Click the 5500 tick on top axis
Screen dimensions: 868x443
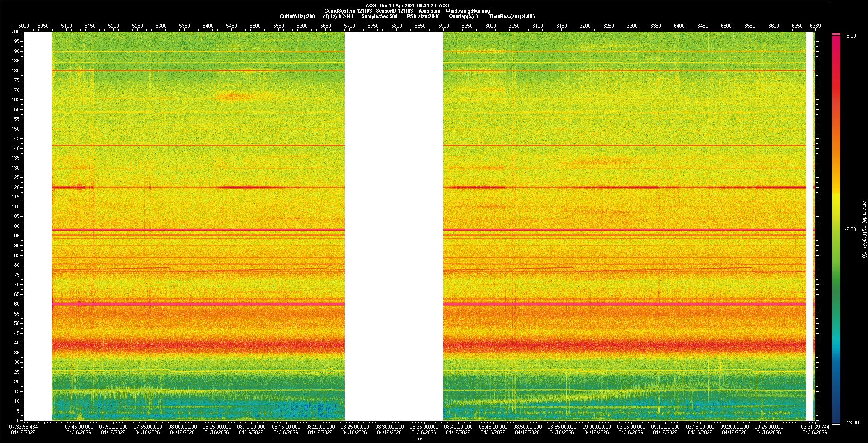coord(255,26)
